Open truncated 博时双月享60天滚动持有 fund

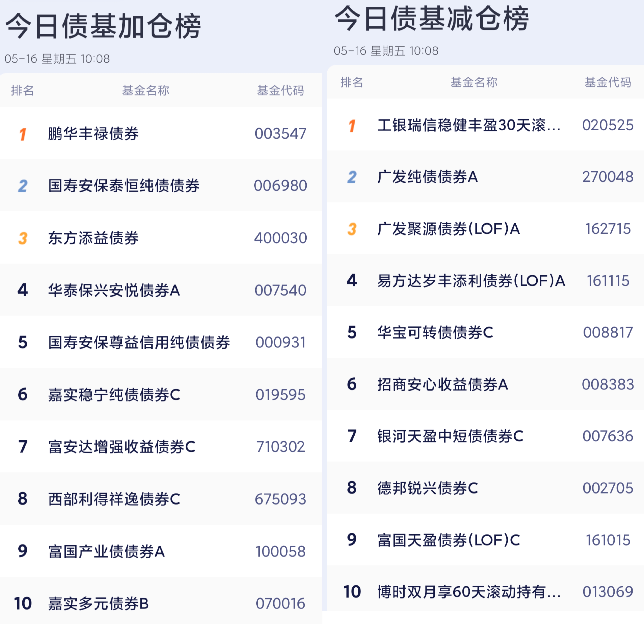[469, 592]
